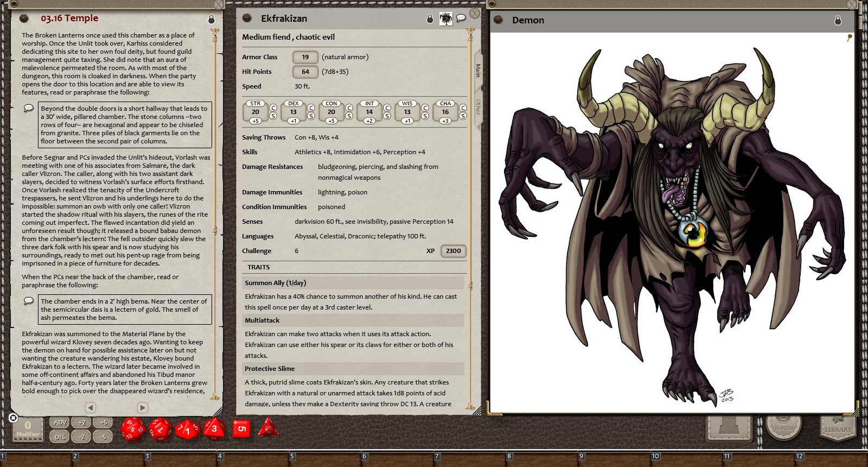The image size is (868, 467).
Task: Click the d20 red die
Action: (132, 429)
